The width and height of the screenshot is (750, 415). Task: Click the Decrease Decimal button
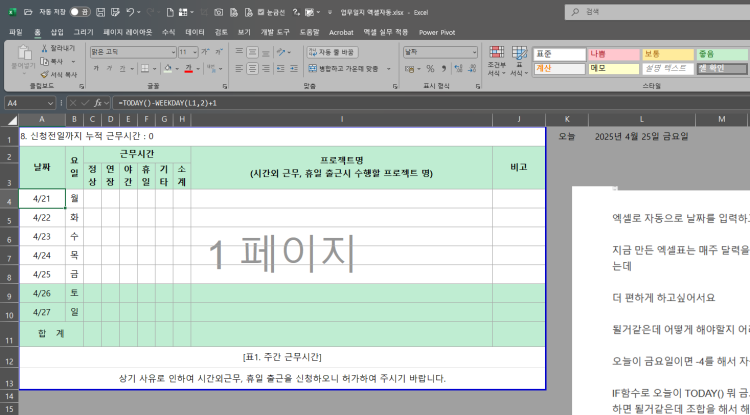pyautogui.click(x=472, y=69)
